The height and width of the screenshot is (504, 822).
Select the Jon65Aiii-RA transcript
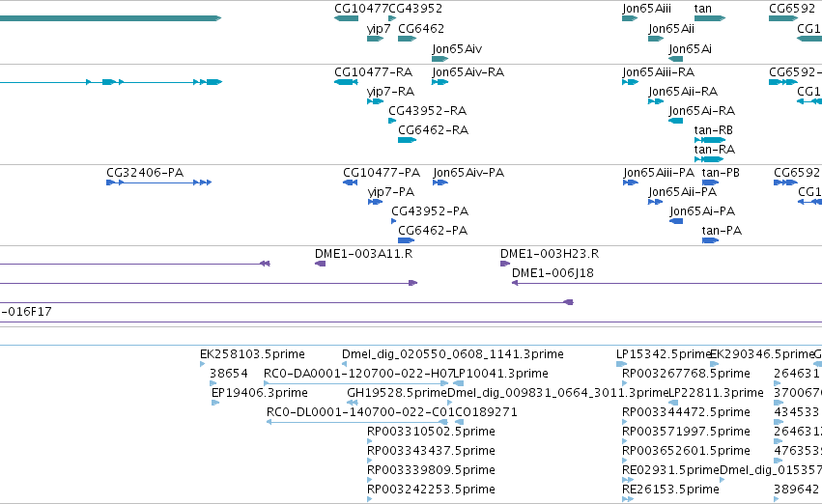pos(630,82)
